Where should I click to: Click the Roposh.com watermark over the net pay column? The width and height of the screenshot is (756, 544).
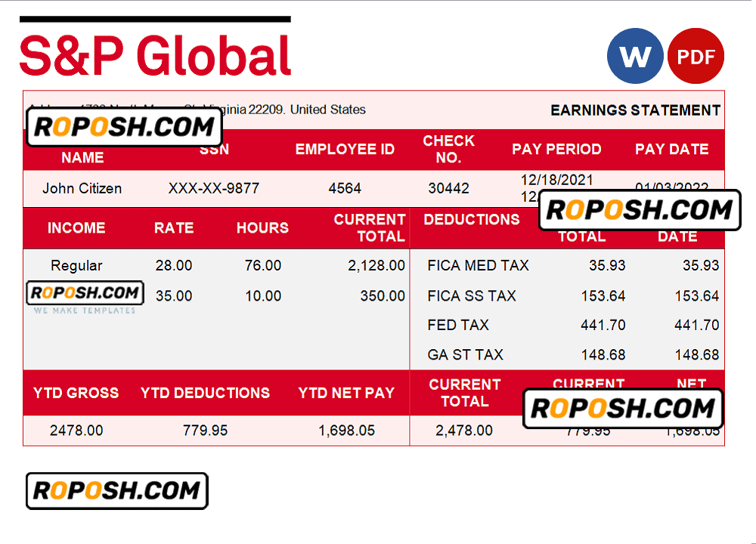[x=623, y=409]
